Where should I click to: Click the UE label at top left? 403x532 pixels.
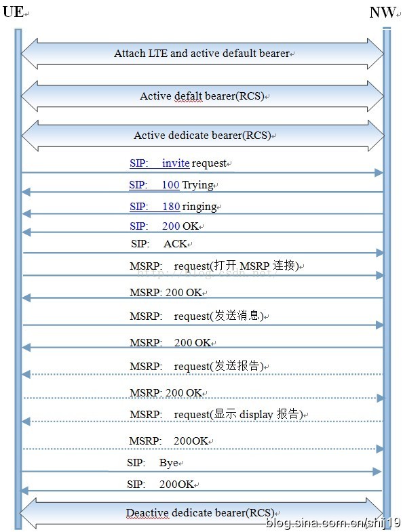(x=13, y=12)
